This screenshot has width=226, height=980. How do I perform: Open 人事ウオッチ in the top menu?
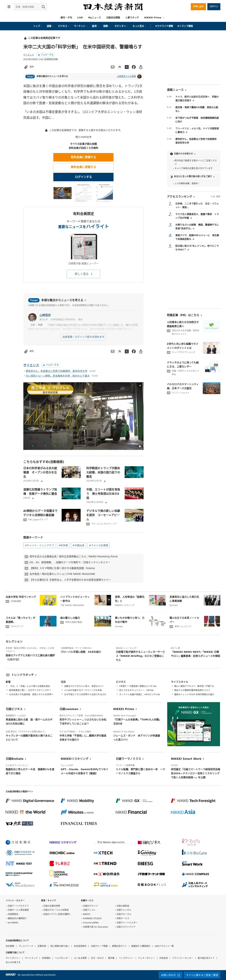tap(132, 17)
